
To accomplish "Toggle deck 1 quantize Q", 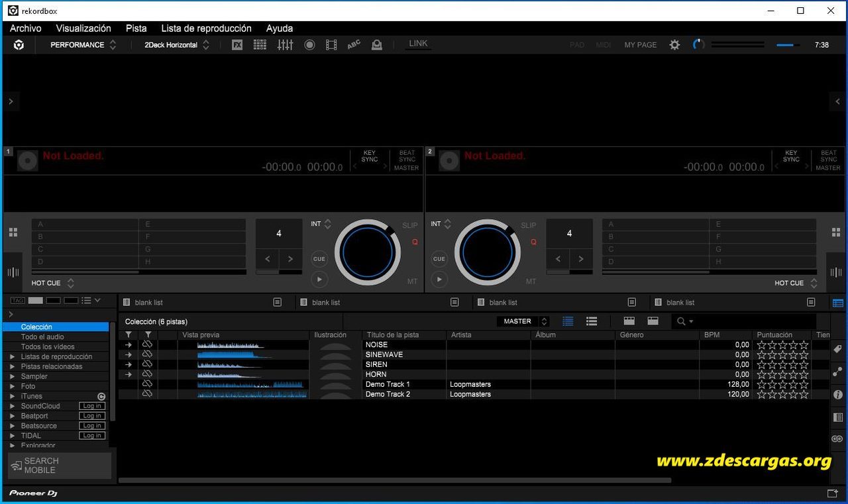I will point(415,242).
